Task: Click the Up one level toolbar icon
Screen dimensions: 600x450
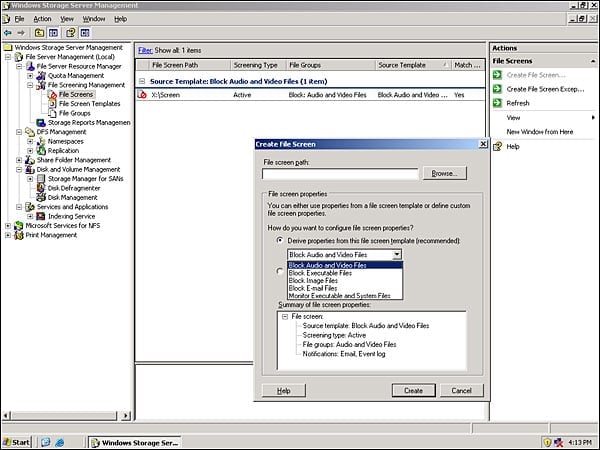Action: (39, 33)
